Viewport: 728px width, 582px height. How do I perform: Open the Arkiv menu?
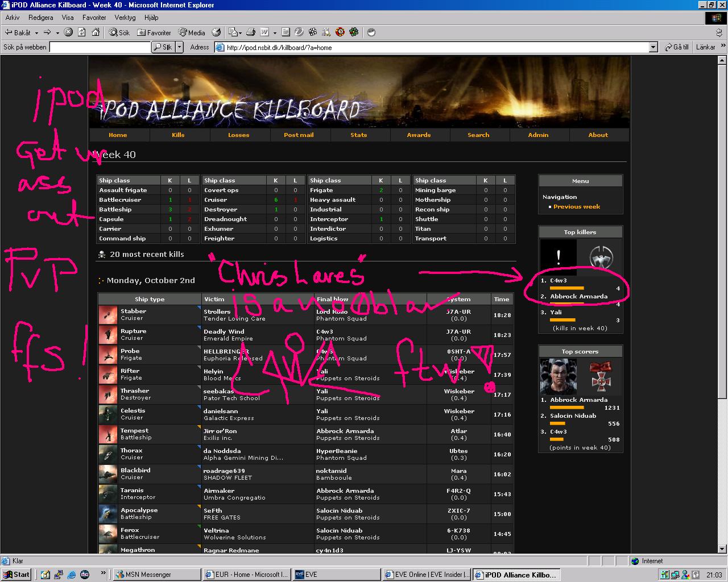point(13,18)
